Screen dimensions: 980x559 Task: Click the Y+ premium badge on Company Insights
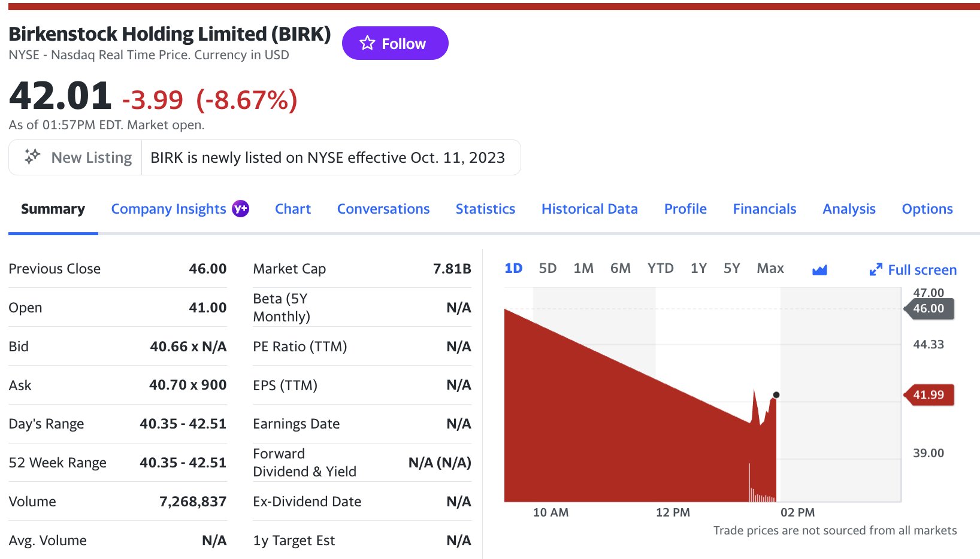click(241, 208)
